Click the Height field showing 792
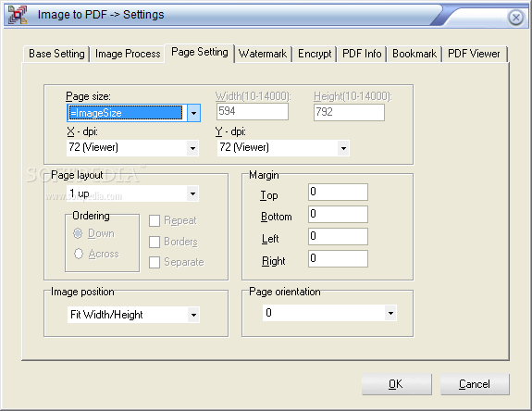 (349, 112)
